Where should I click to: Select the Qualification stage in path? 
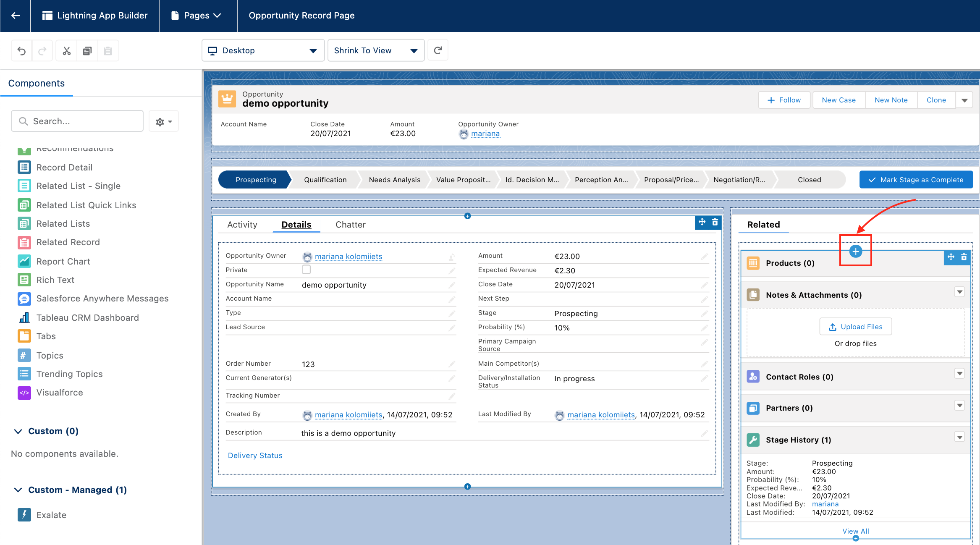point(325,180)
